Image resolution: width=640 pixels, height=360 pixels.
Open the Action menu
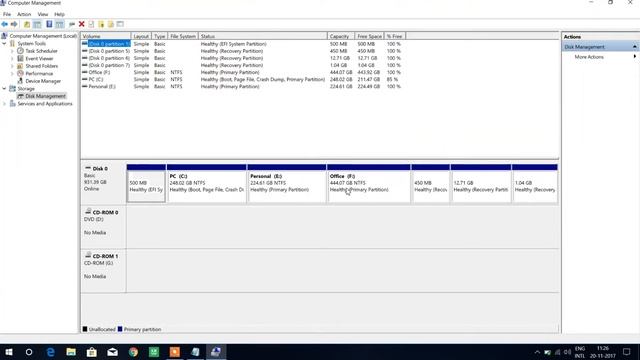point(24,14)
